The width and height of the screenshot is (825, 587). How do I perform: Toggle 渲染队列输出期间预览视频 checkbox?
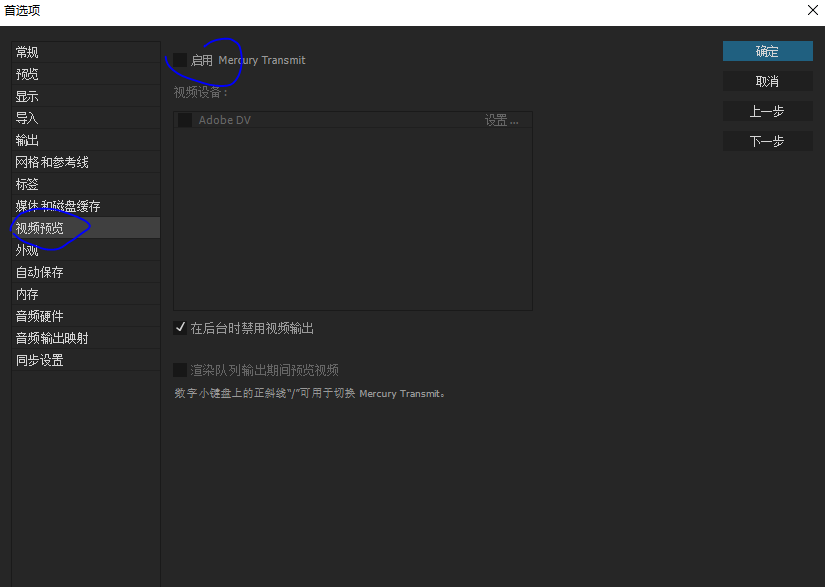180,370
